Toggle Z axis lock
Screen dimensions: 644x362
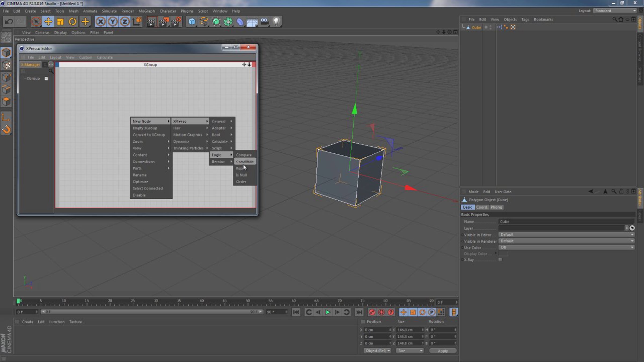pyautogui.click(x=125, y=21)
